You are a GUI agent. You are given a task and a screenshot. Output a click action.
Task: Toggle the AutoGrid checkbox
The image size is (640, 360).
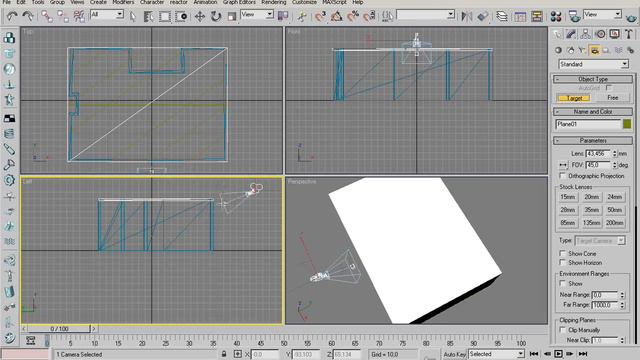(609, 88)
